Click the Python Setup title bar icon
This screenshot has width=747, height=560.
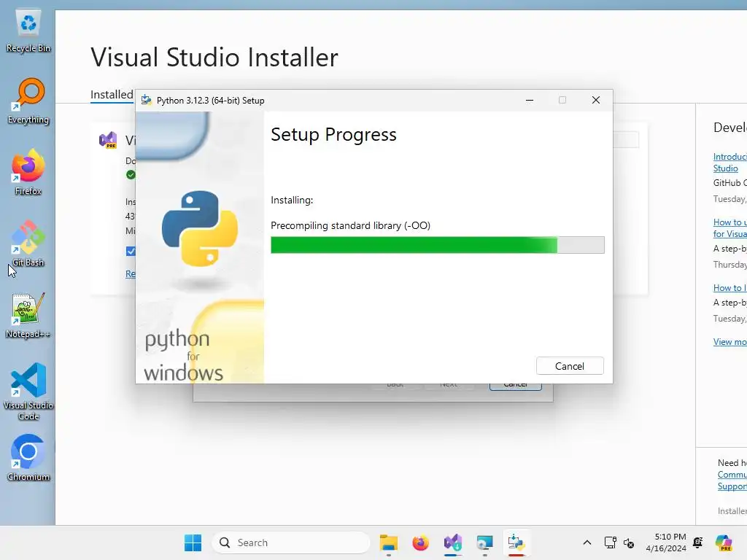tap(146, 100)
